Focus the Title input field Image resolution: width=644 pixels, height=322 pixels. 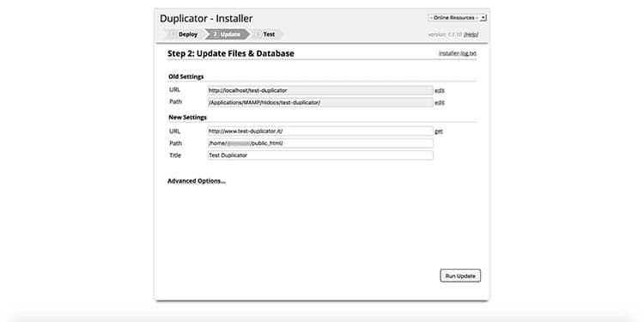[x=320, y=155]
